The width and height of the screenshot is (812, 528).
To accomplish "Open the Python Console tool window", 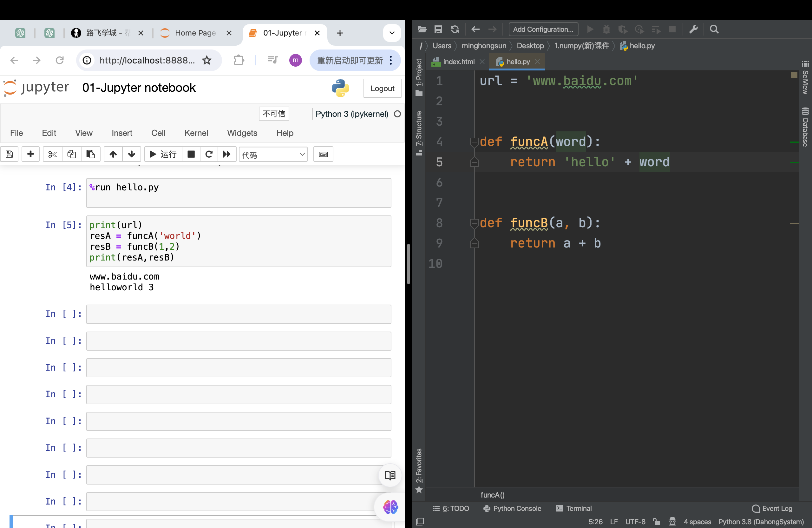I will point(512,509).
